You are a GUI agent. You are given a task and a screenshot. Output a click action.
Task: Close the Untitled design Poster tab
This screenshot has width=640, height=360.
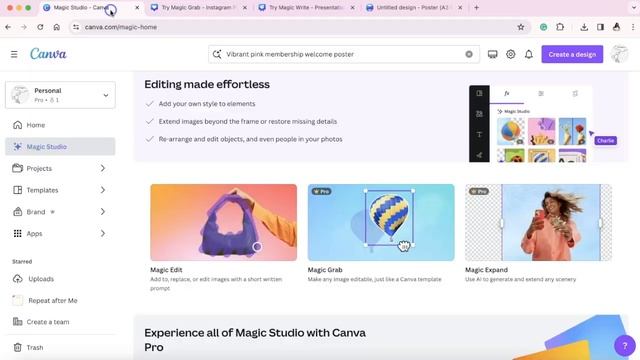click(460, 7)
